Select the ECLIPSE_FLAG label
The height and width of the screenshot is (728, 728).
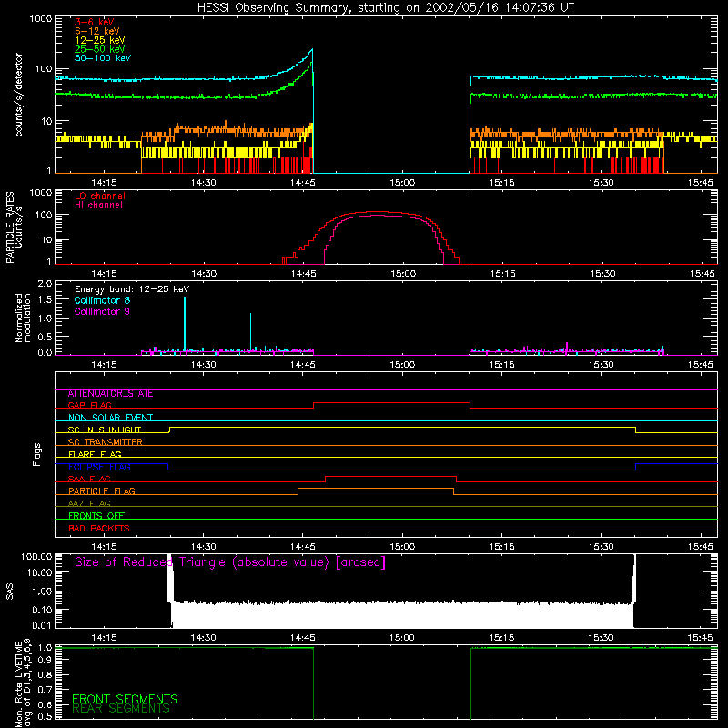tap(99, 467)
